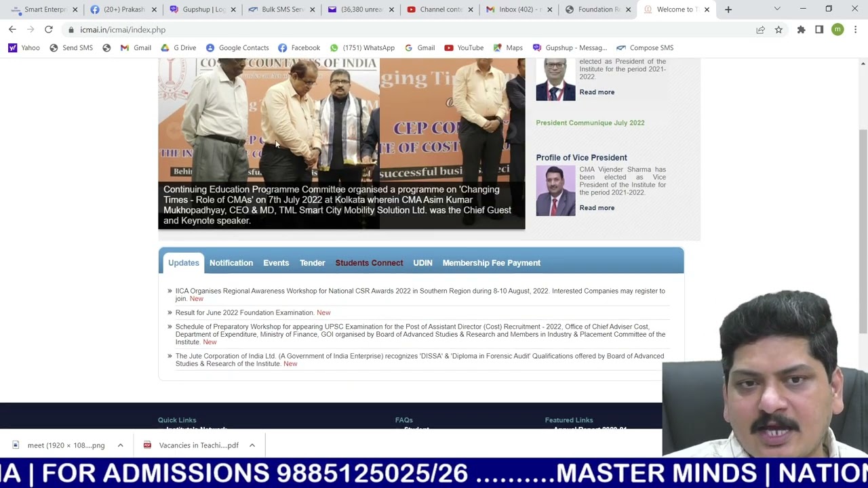Open the Gupshup - Messag... bookmark

[570, 48]
